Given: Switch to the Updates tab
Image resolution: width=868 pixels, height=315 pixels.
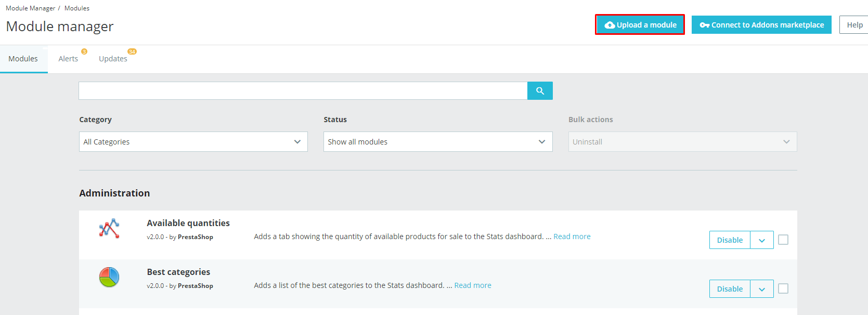Looking at the screenshot, I should point(113,59).
